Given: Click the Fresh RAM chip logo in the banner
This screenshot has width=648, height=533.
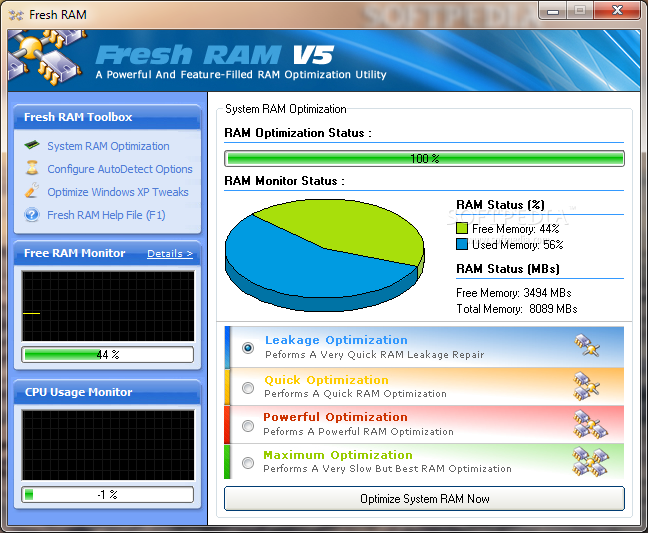Looking at the screenshot, I should pos(46,57).
